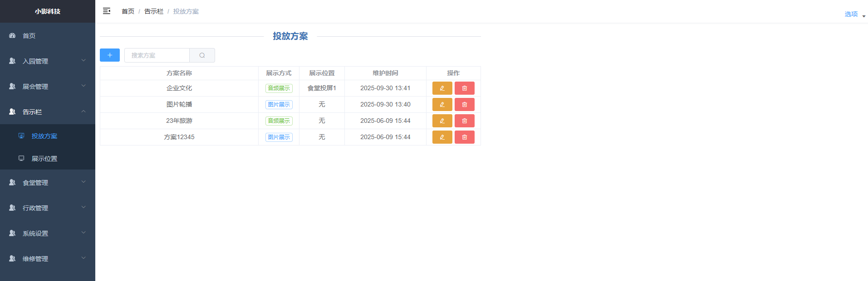
Task: Collapse sidebar with the hamburger icon
Action: point(107,11)
